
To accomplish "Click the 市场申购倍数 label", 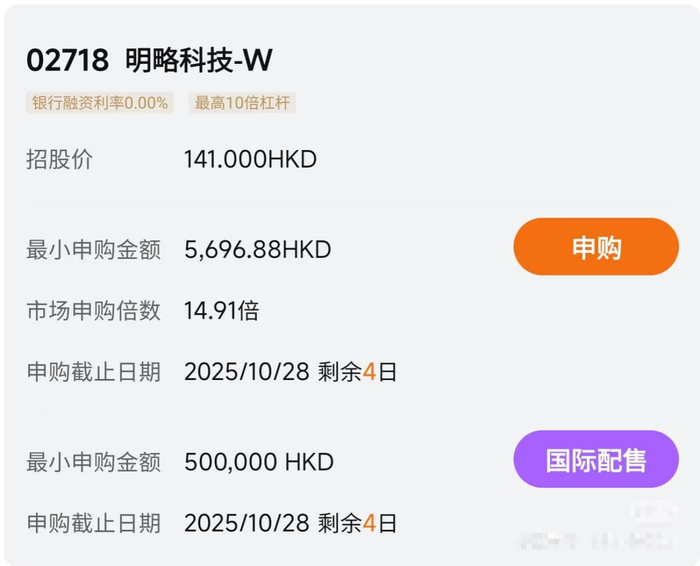I will point(93,311).
